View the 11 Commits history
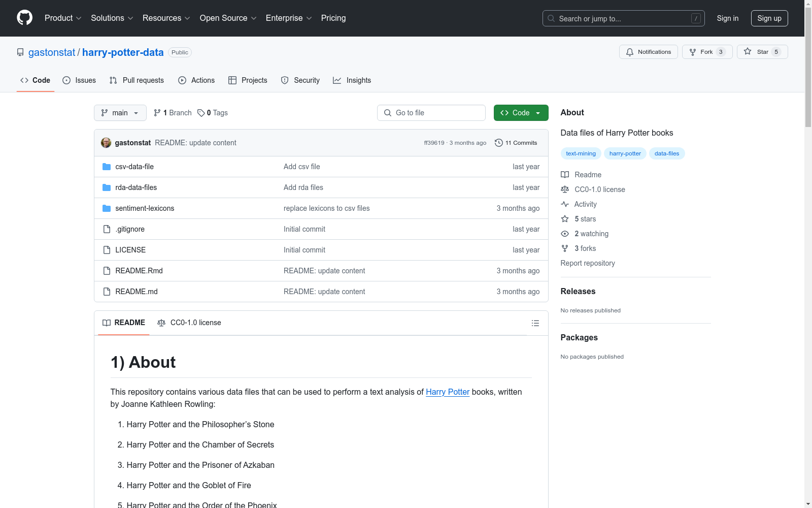Viewport: 812px width, 508px height. (516, 143)
